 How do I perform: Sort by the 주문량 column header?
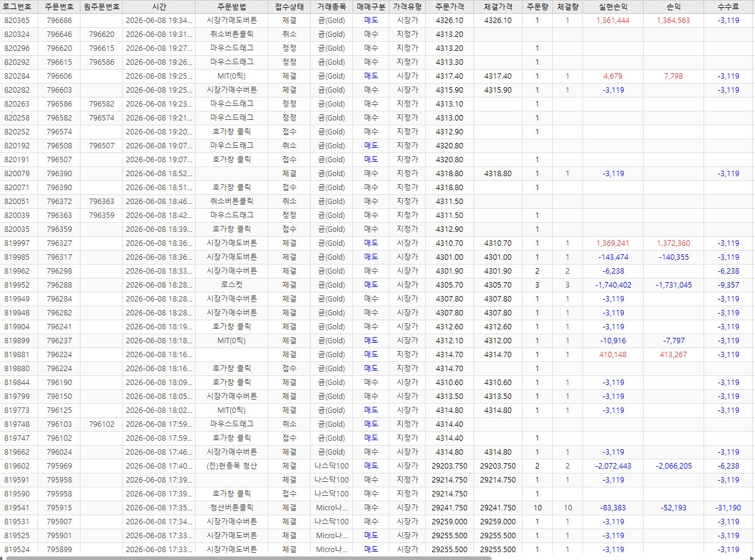[537, 7]
